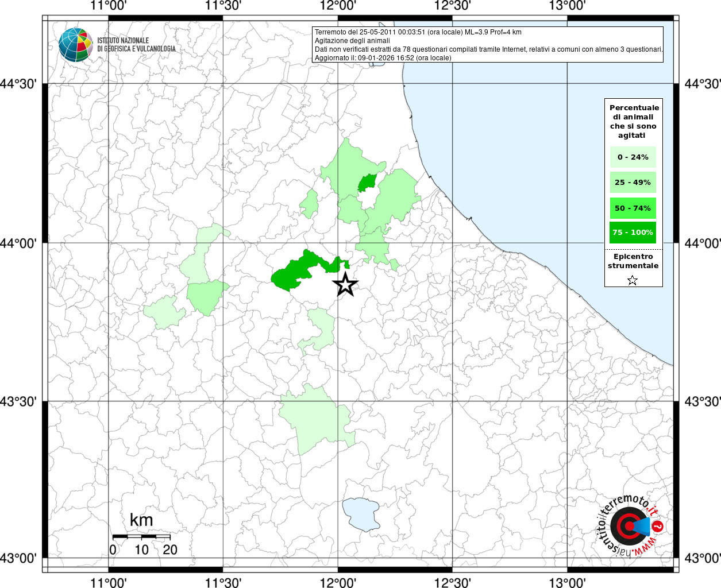Click the 'Aggiornato il: 09-01-2026' update text

[x=383, y=58]
